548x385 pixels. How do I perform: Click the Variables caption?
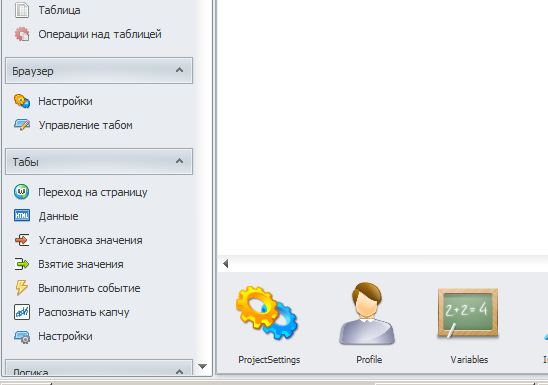[469, 359]
